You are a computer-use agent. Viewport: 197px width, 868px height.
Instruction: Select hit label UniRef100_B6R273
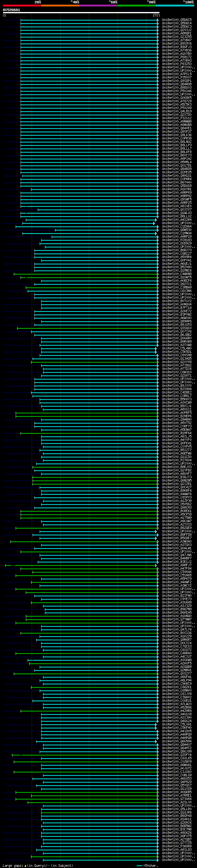click(x=176, y=250)
